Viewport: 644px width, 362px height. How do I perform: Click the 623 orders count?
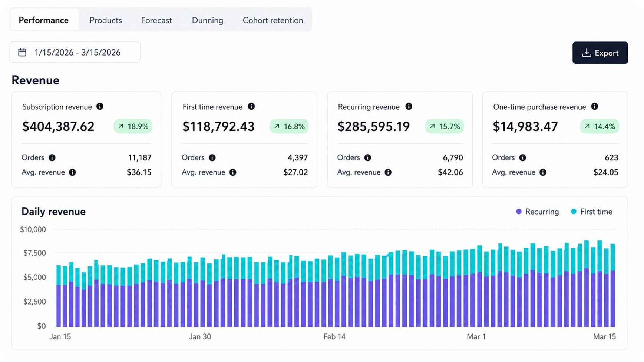pyautogui.click(x=611, y=157)
